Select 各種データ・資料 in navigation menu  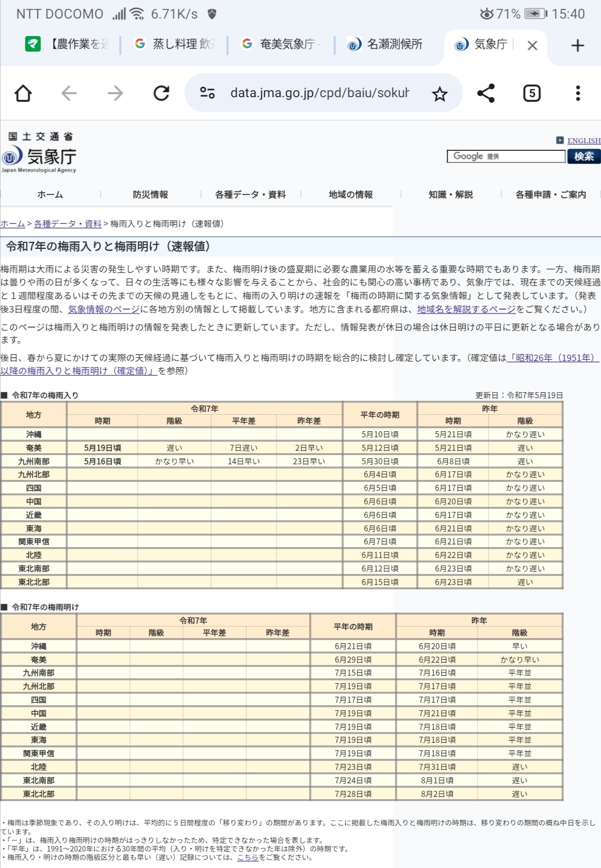[x=250, y=194]
